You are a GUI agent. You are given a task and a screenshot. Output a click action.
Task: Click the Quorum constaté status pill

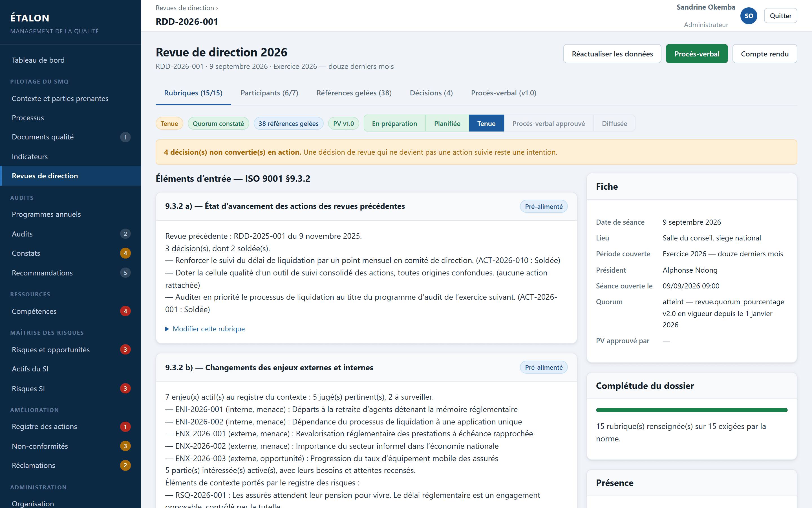point(218,123)
